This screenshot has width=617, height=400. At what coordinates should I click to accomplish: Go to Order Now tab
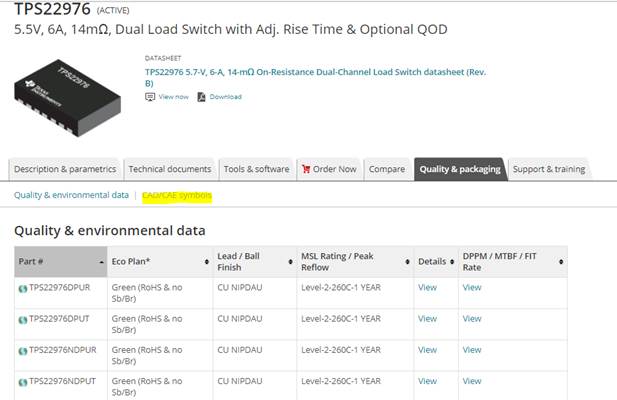pyautogui.click(x=329, y=169)
